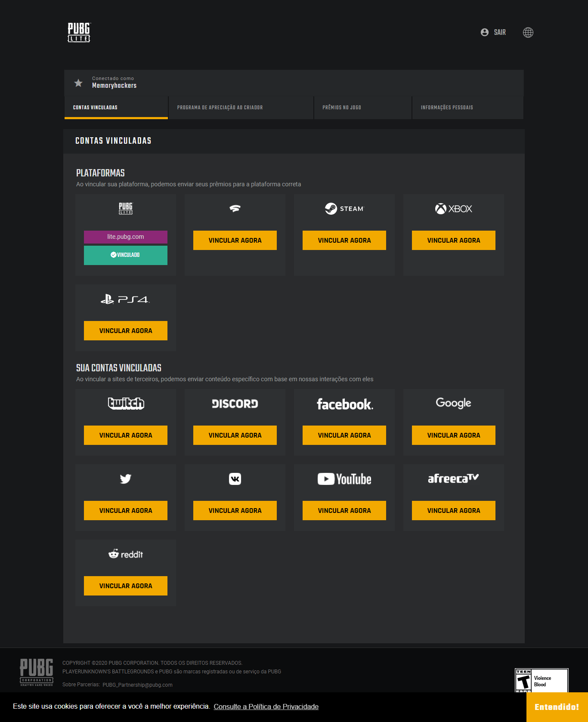Viewport: 588px width, 722px height.
Task: Click the YouTube logo
Action: [344, 479]
